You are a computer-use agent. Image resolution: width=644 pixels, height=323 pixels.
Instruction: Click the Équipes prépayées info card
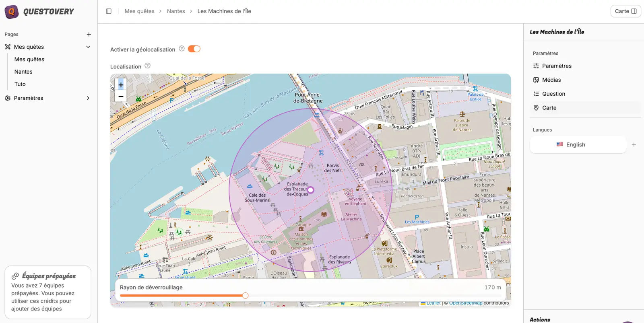click(x=48, y=292)
